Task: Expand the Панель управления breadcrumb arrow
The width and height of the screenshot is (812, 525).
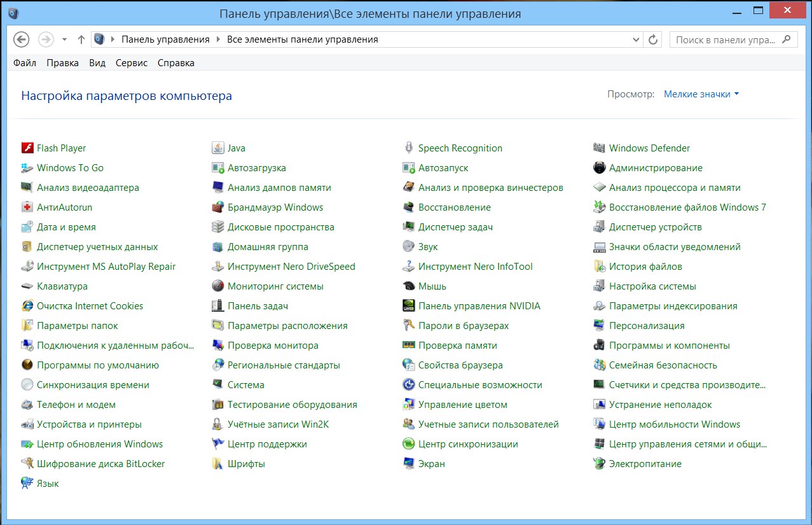Action: pos(218,39)
